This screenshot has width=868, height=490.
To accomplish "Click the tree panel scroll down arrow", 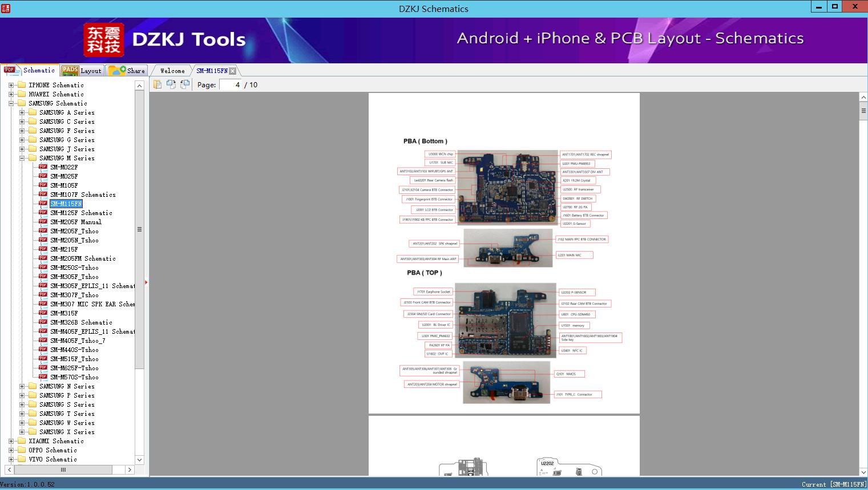I will pos(139,460).
